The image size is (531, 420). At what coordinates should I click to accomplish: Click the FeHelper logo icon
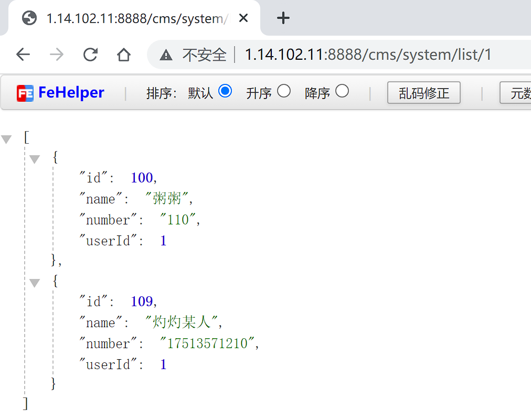(x=25, y=93)
